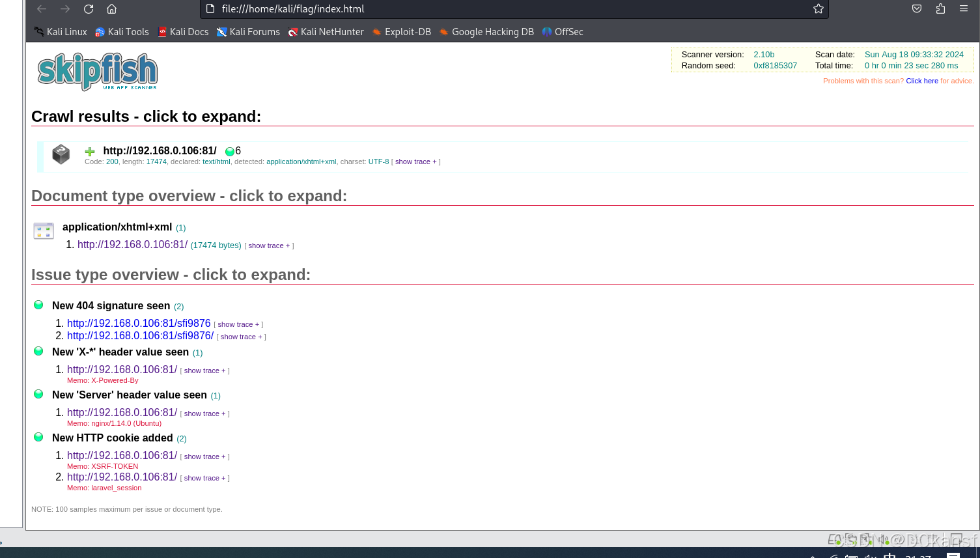This screenshot has height=558, width=980.
Task: Open the Exploit-DB bookmark
Action: [x=401, y=32]
